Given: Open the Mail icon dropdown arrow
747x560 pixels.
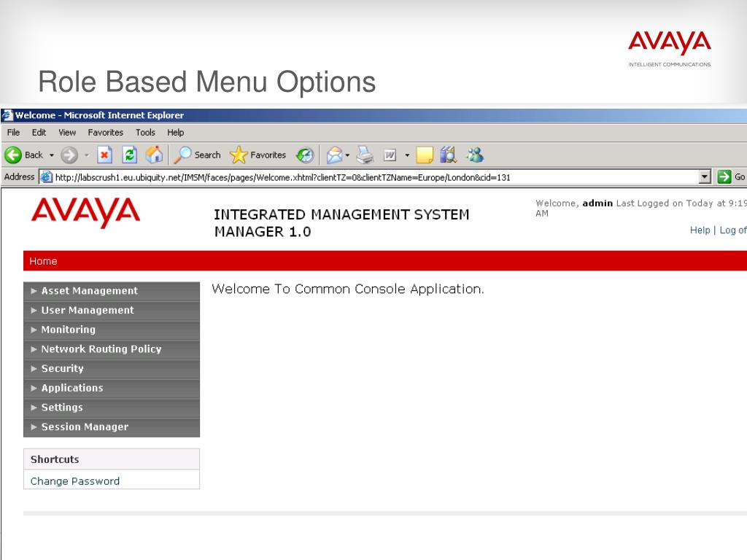Looking at the screenshot, I should [347, 155].
